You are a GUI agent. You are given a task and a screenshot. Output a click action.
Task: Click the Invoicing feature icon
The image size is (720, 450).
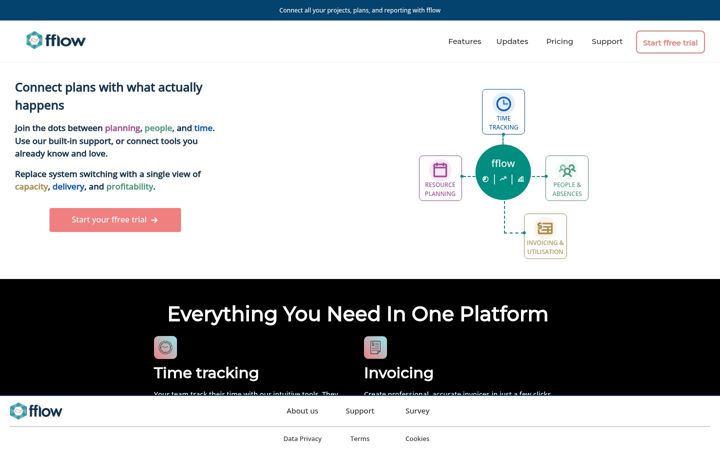click(x=375, y=348)
